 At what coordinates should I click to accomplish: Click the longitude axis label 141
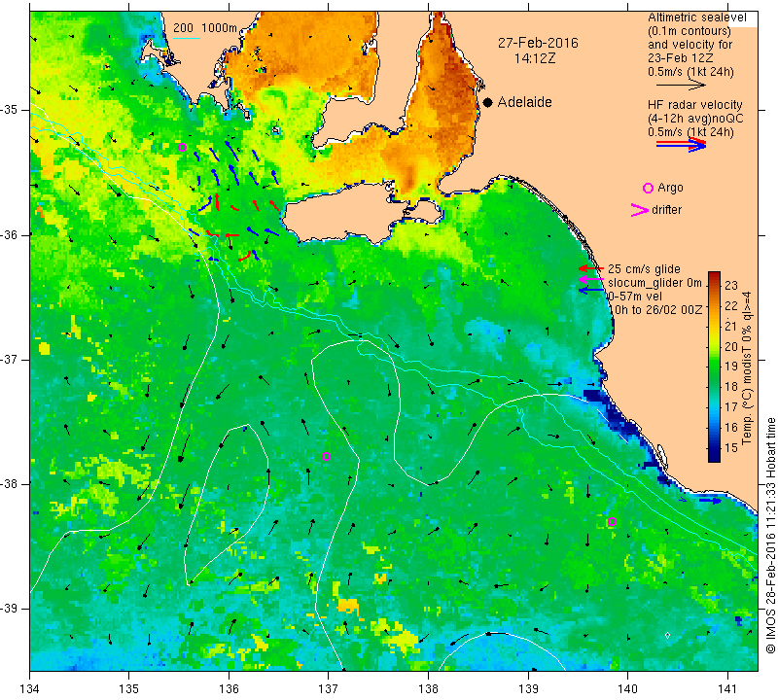[x=727, y=688]
